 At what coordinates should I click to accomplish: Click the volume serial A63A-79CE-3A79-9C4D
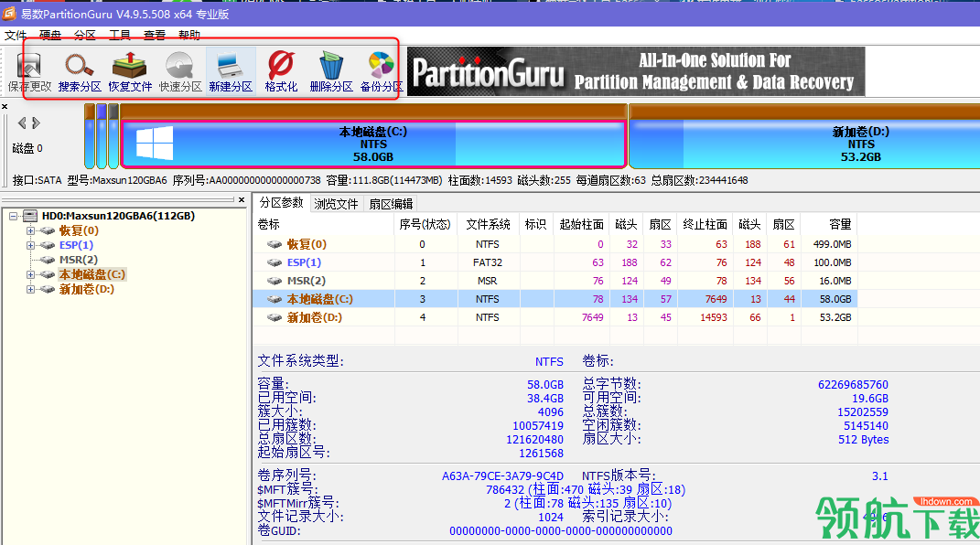tap(502, 476)
